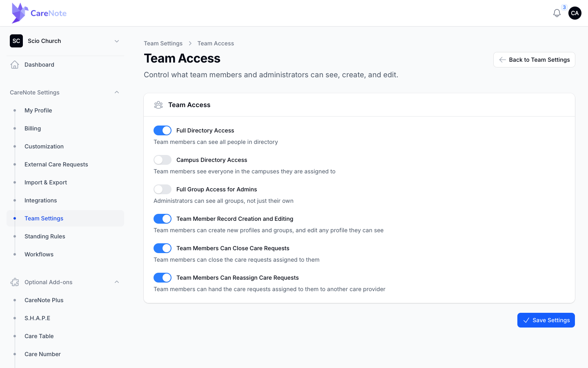588x368 pixels.
Task: Open the notifications bell
Action: coord(557,13)
